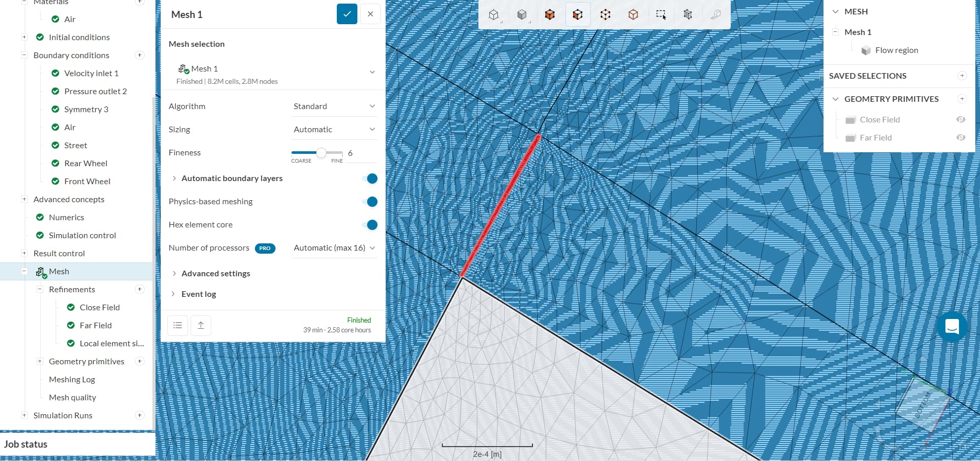Collapse the Refinements tree node

40,289
